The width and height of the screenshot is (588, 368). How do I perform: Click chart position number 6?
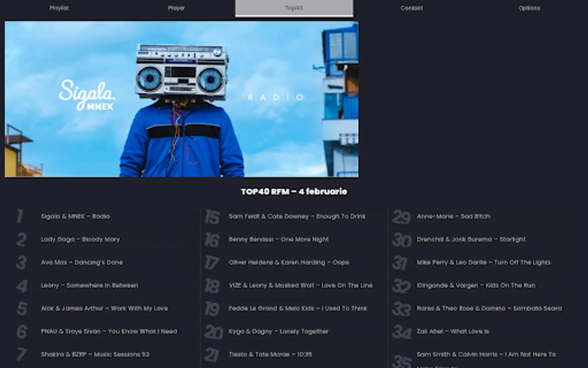(x=22, y=332)
